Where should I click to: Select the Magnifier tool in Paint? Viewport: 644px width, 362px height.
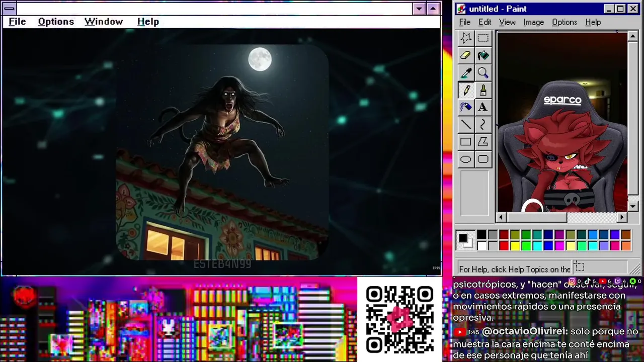coord(483,73)
